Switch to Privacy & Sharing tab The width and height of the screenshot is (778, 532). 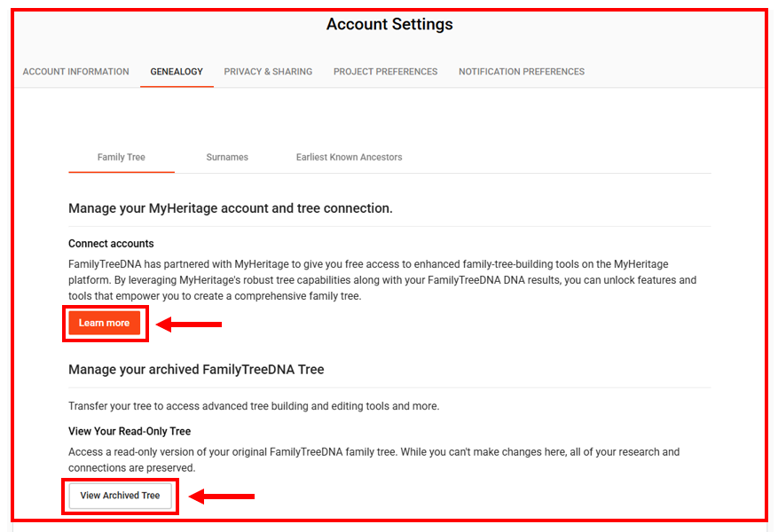coord(268,72)
